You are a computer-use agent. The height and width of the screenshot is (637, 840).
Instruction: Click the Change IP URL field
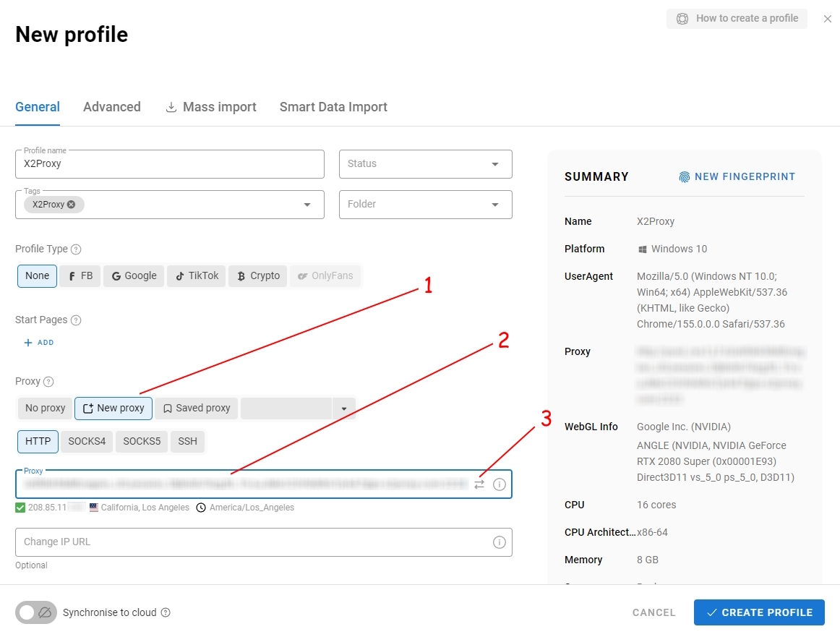264,542
